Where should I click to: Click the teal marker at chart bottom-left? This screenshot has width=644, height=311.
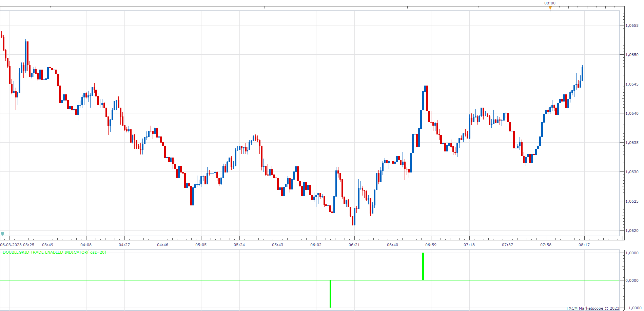point(3,234)
